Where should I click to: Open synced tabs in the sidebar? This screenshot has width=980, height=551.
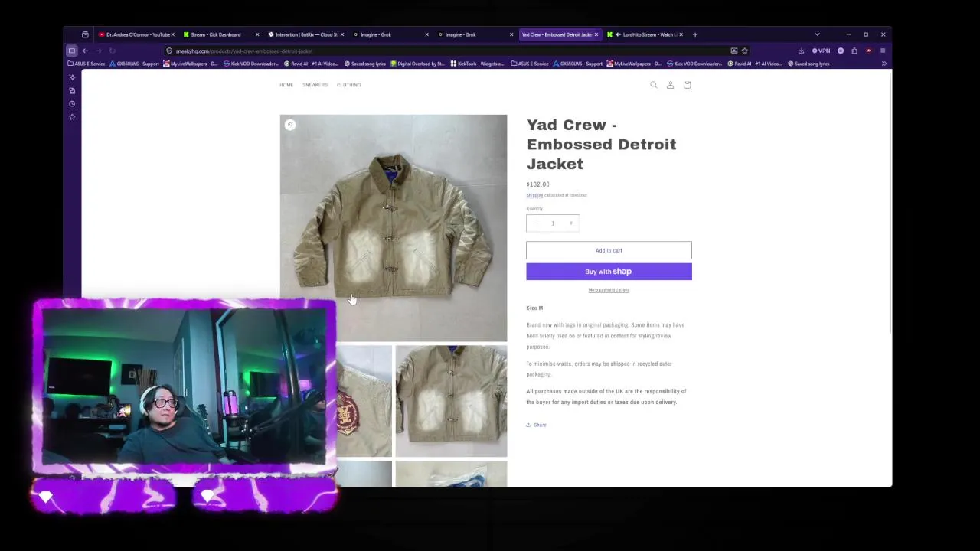[x=72, y=90]
